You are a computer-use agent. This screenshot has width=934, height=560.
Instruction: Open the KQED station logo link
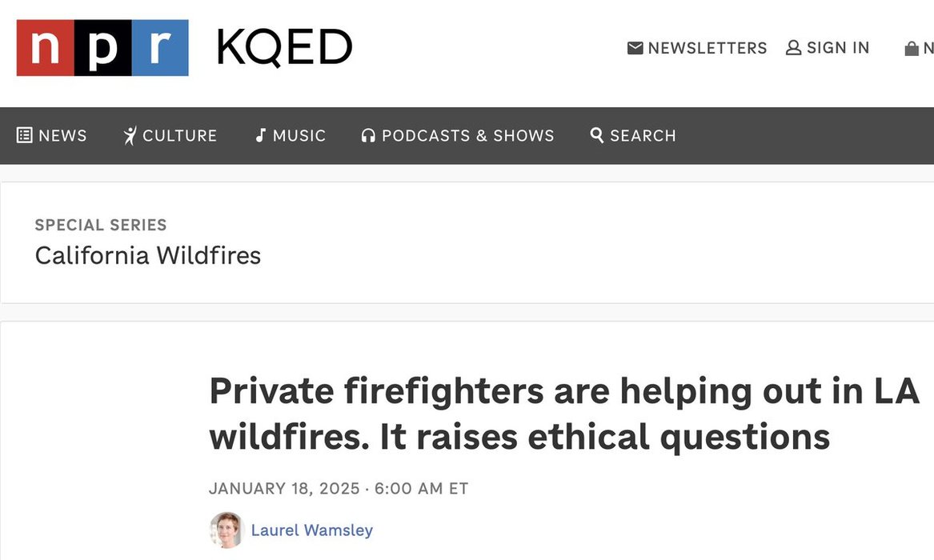pyautogui.click(x=284, y=48)
